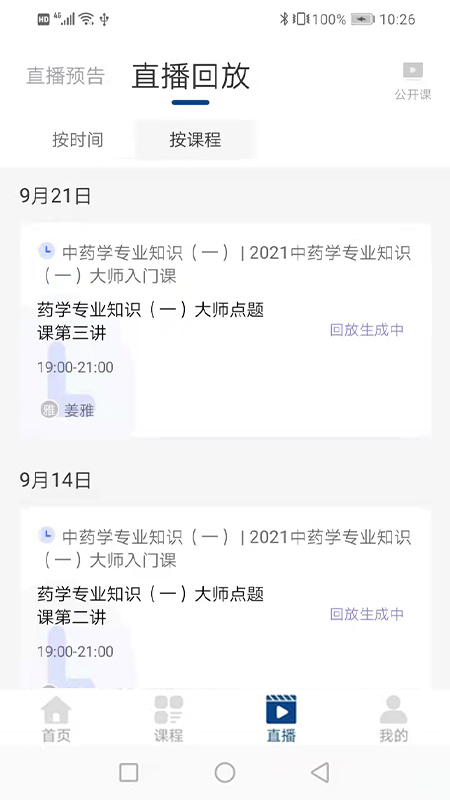Open 大师点题课第三讲 lesson title
Screen dimensions: 450x800
click(151, 321)
